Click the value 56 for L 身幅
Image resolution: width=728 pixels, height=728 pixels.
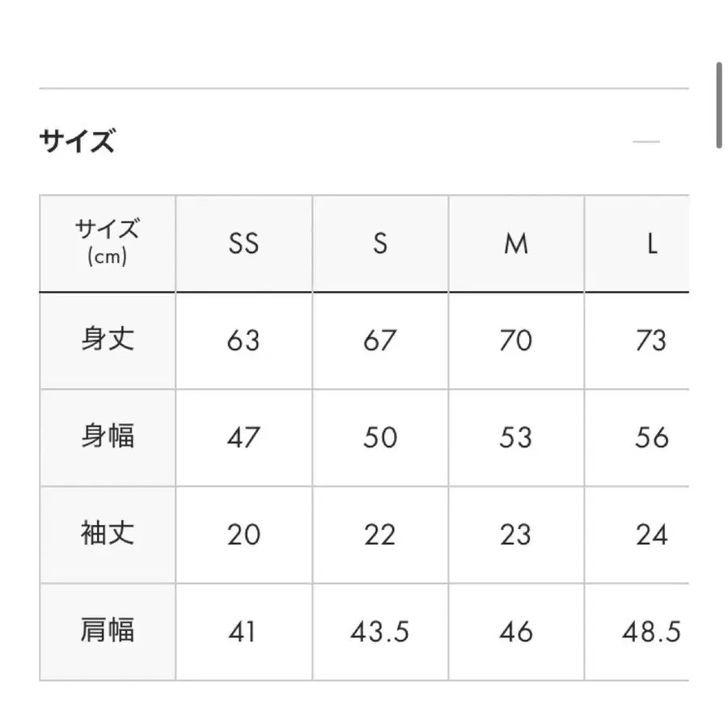(652, 438)
